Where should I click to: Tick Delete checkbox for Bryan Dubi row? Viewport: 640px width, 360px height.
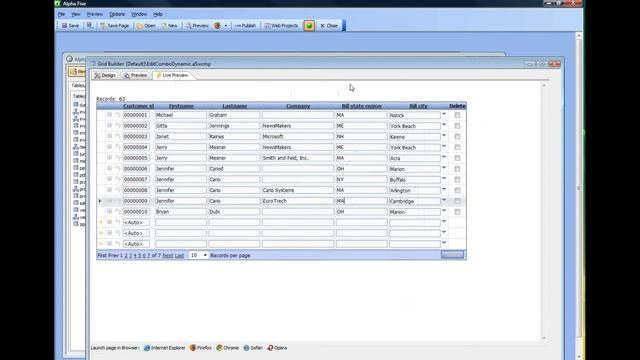[x=457, y=212]
